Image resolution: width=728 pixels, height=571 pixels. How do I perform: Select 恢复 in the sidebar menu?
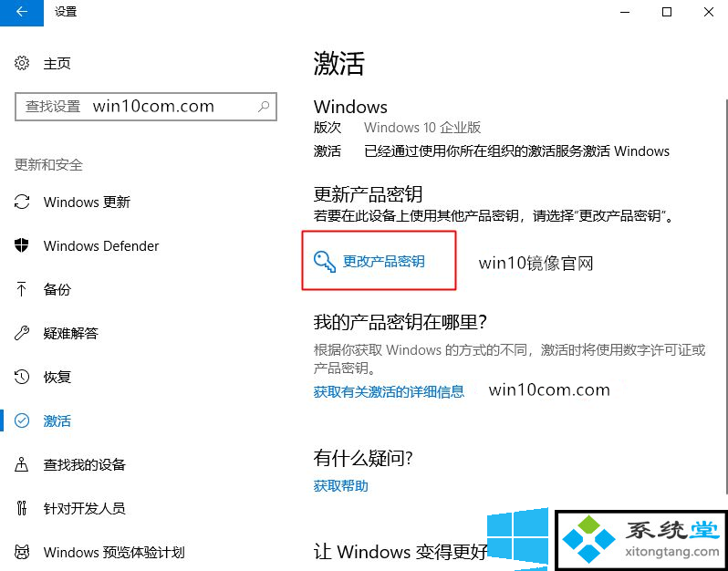click(57, 377)
